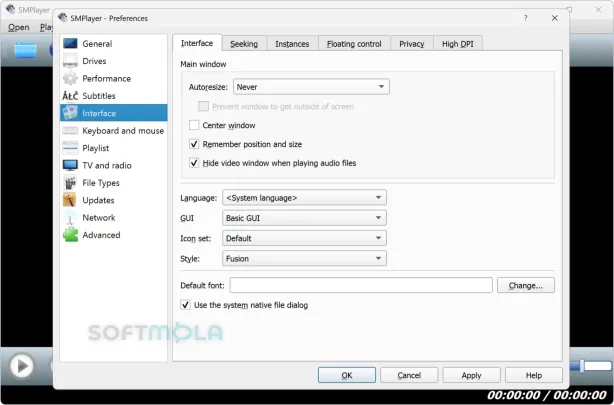614x405 pixels.
Task: Select the Playlist list entry text
Action: pos(96,148)
